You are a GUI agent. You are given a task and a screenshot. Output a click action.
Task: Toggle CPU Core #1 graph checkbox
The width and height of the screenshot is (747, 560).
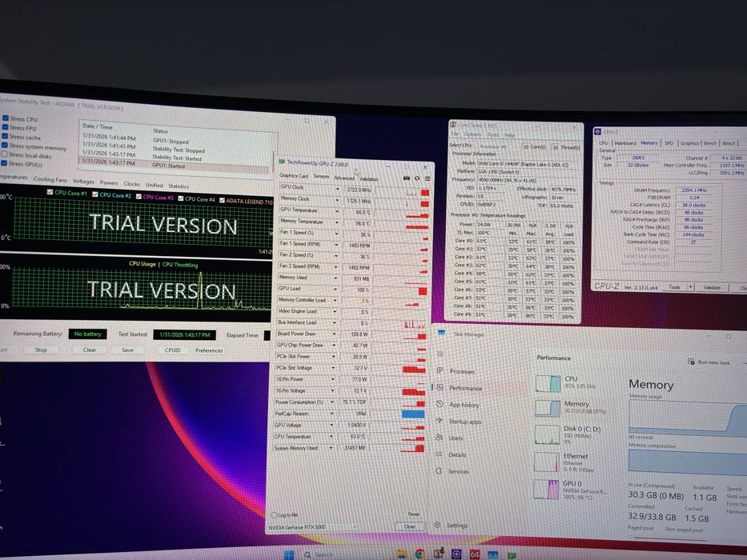click(x=50, y=192)
